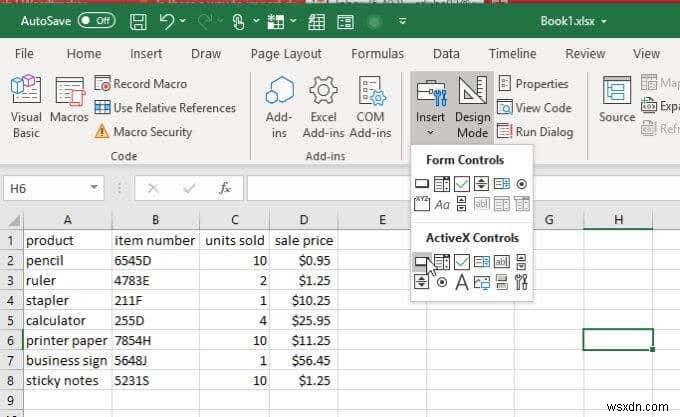Toggle AutoSave switch

point(97,20)
